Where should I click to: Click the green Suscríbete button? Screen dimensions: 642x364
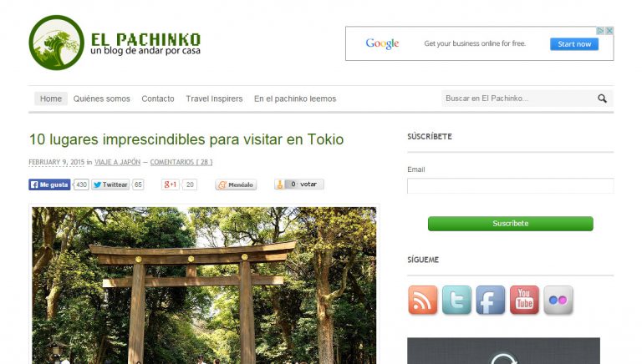pos(510,224)
